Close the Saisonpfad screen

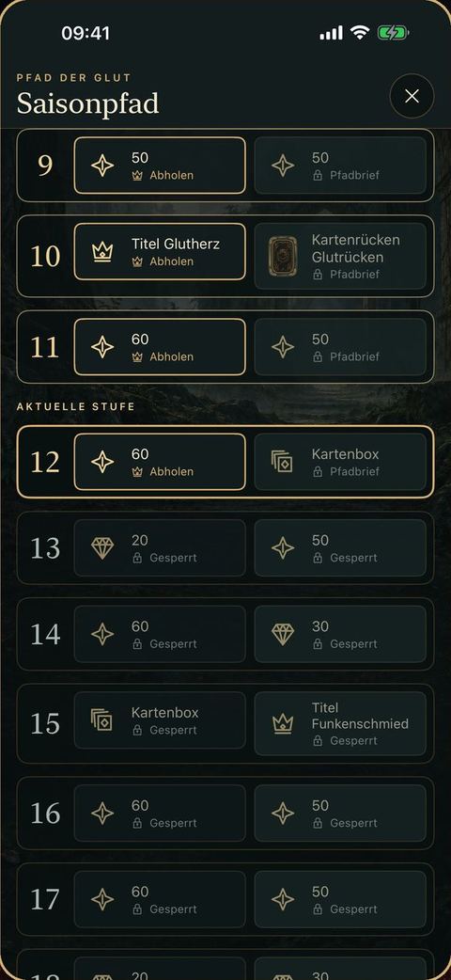[412, 96]
